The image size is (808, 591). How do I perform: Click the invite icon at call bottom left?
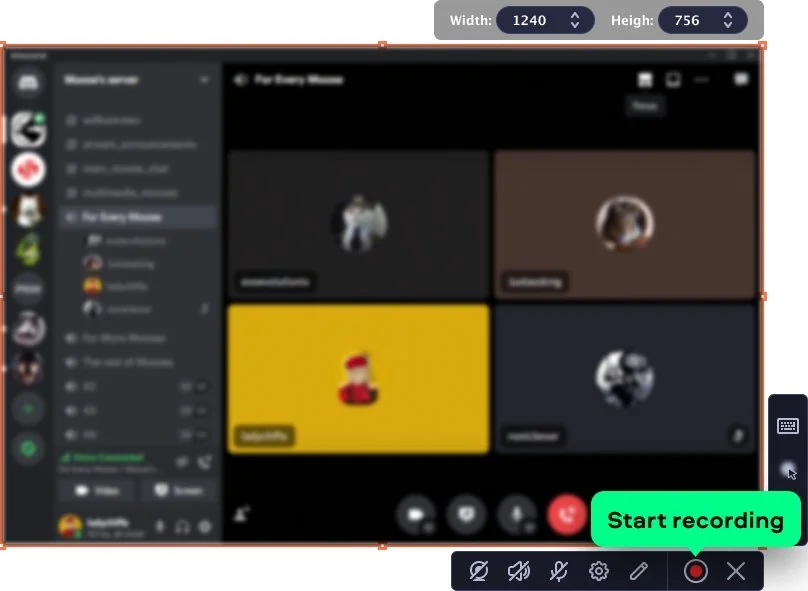pyautogui.click(x=242, y=514)
